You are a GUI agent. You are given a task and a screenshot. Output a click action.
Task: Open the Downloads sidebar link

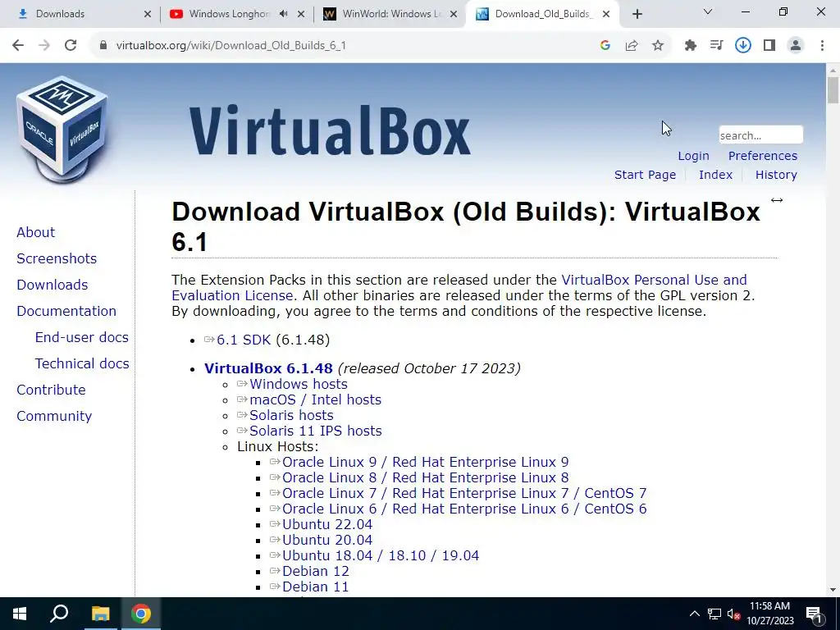(52, 285)
